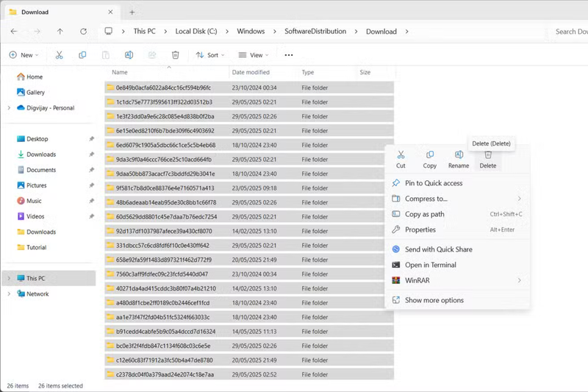The height and width of the screenshot is (392, 588).
Task: Click the Copy icon in context menu
Action: (x=430, y=155)
